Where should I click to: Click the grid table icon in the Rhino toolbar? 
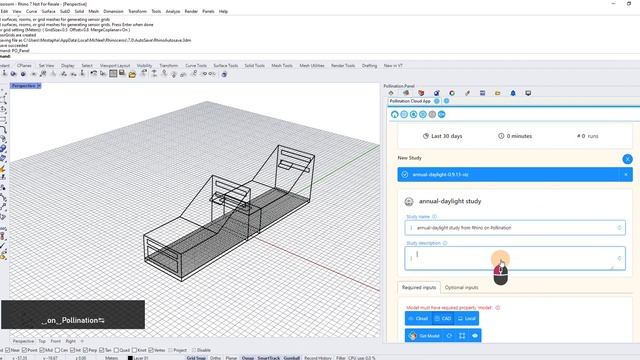point(113,73)
